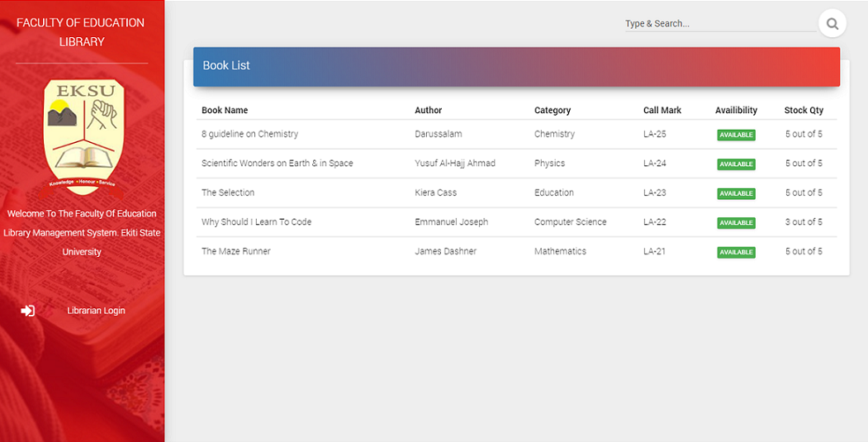
Task: Click call mark LA-25
Action: tap(655, 134)
